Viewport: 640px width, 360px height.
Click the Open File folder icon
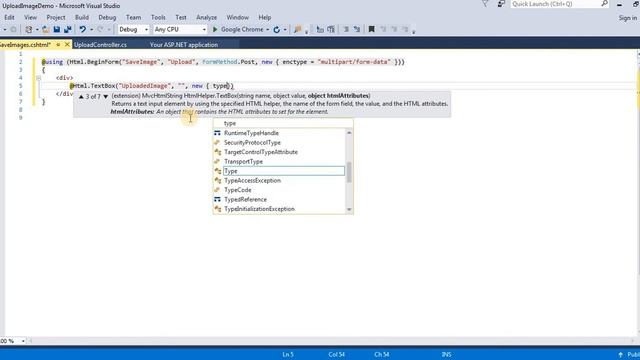tap(46, 29)
